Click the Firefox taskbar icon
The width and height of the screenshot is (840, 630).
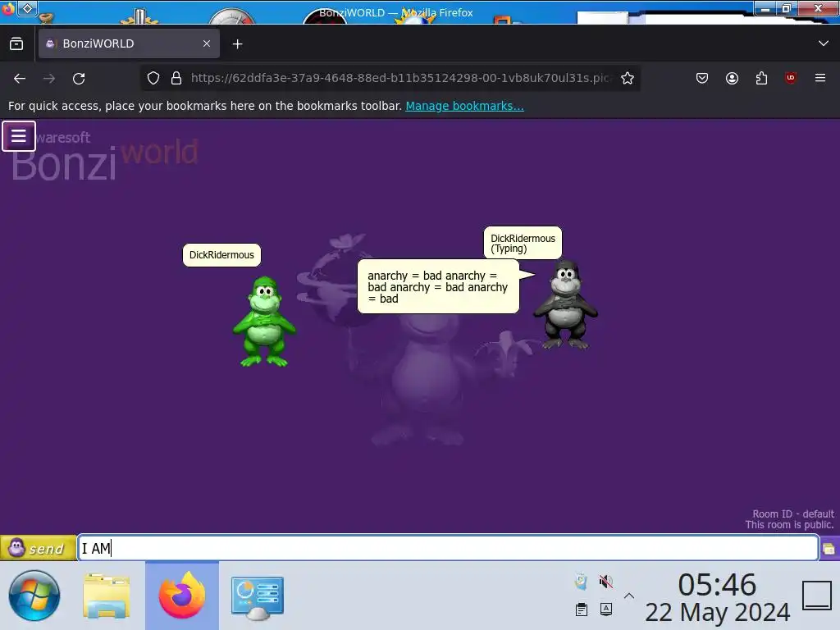(182, 596)
